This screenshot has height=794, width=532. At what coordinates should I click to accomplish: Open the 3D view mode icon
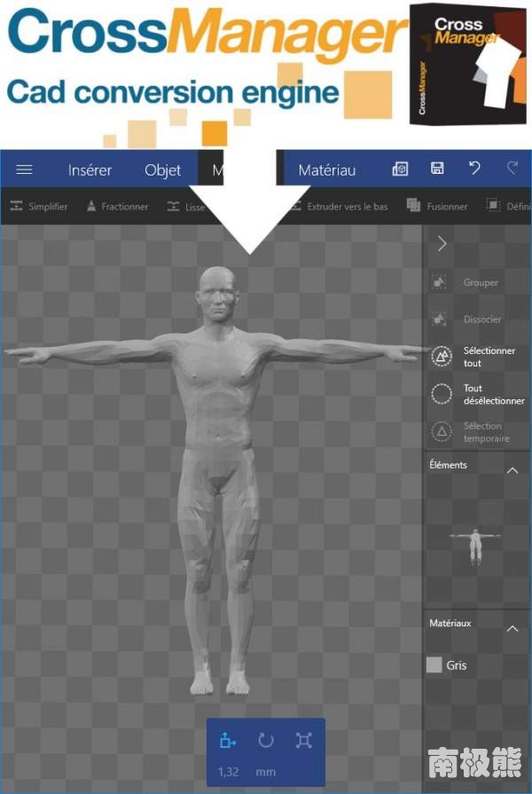pos(400,169)
